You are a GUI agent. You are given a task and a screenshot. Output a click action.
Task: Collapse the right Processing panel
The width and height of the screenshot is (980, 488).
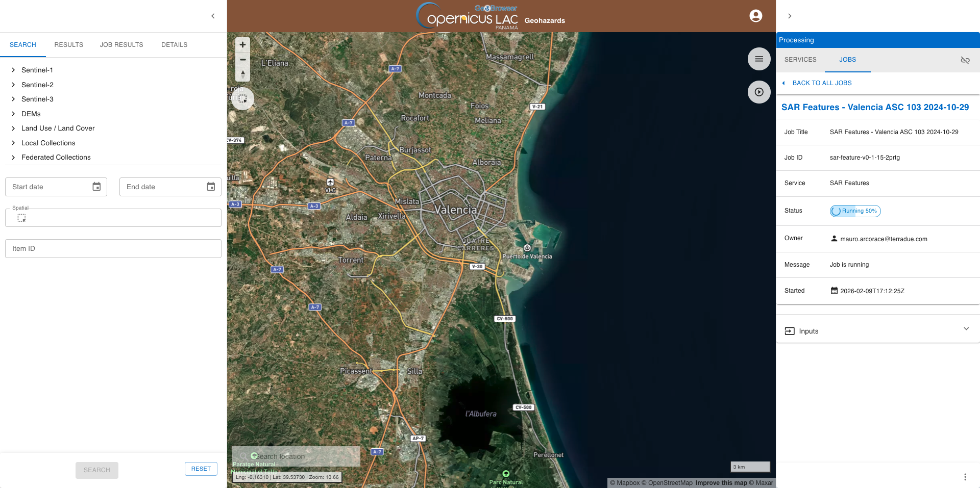coord(790,16)
